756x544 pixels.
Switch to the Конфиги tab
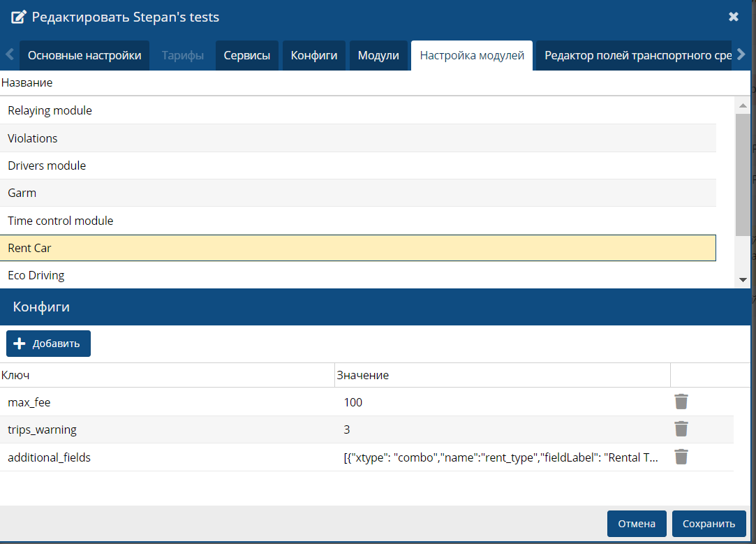pos(314,55)
